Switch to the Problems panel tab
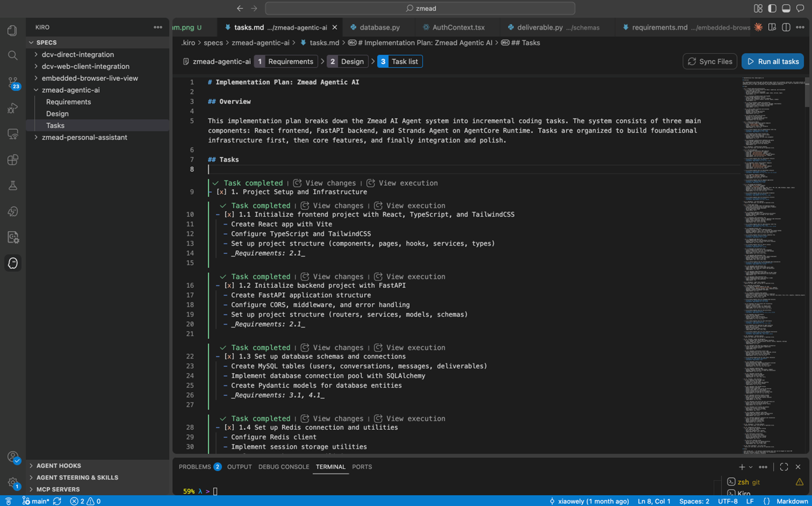812x506 pixels. coord(195,467)
